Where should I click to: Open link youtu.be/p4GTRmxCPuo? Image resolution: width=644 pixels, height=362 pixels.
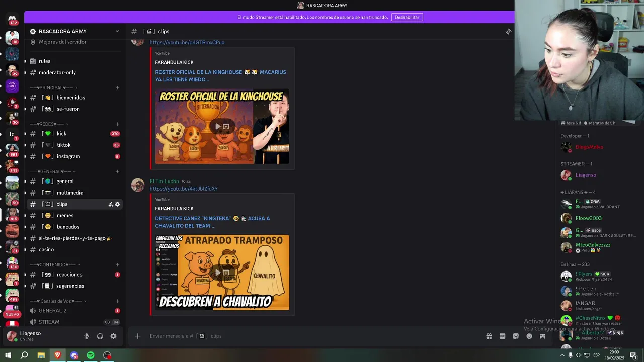(187, 43)
